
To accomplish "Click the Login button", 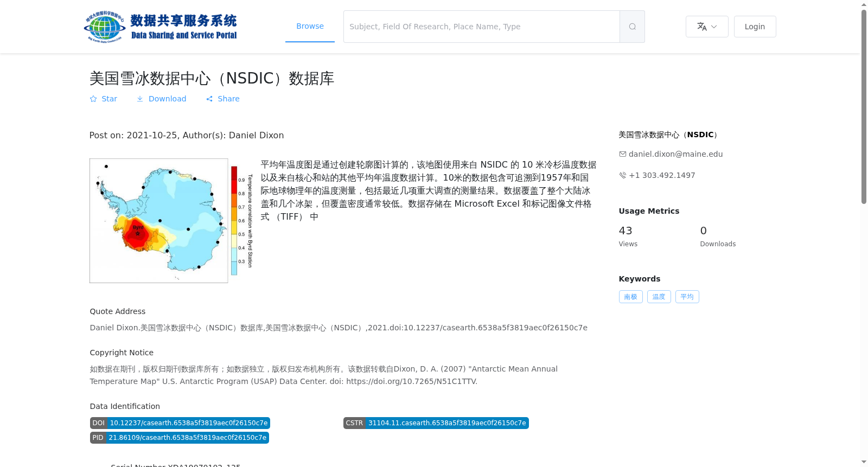I will [x=755, y=27].
